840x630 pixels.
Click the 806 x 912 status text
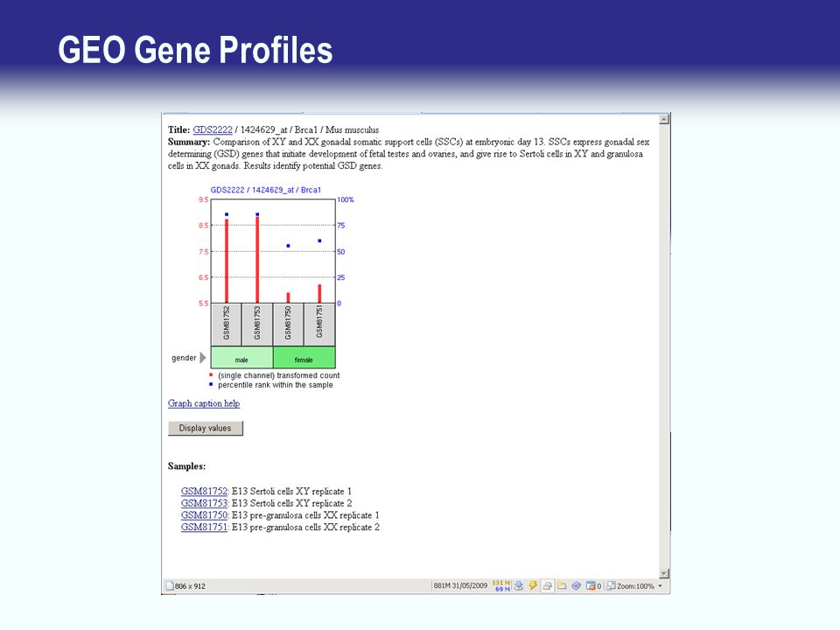(190, 586)
